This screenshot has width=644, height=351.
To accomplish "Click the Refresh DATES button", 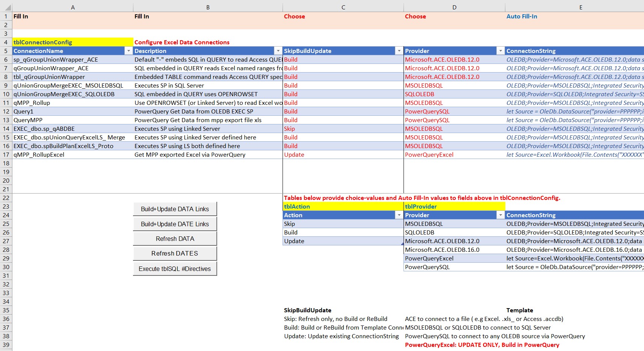I will 175,253.
